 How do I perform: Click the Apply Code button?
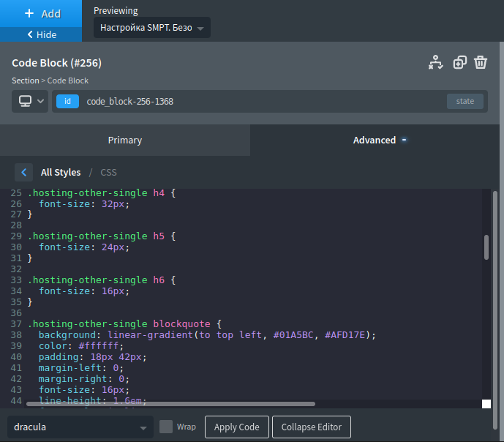237,427
